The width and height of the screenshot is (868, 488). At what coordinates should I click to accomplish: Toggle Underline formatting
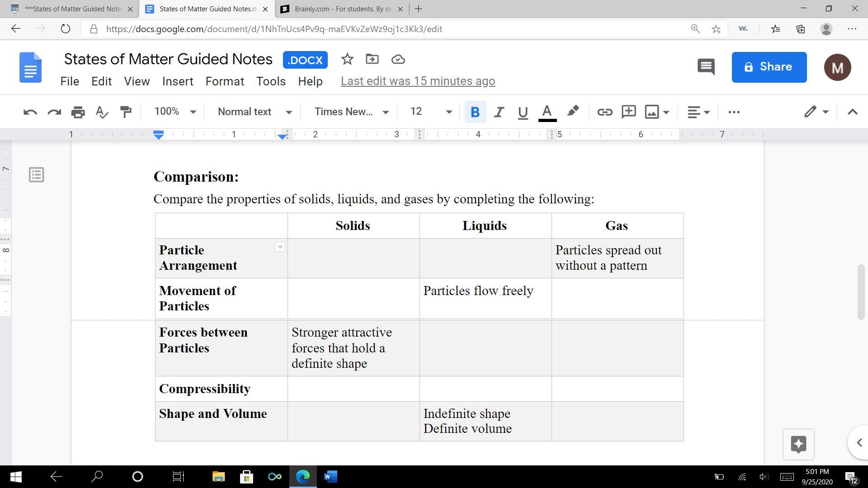click(523, 112)
